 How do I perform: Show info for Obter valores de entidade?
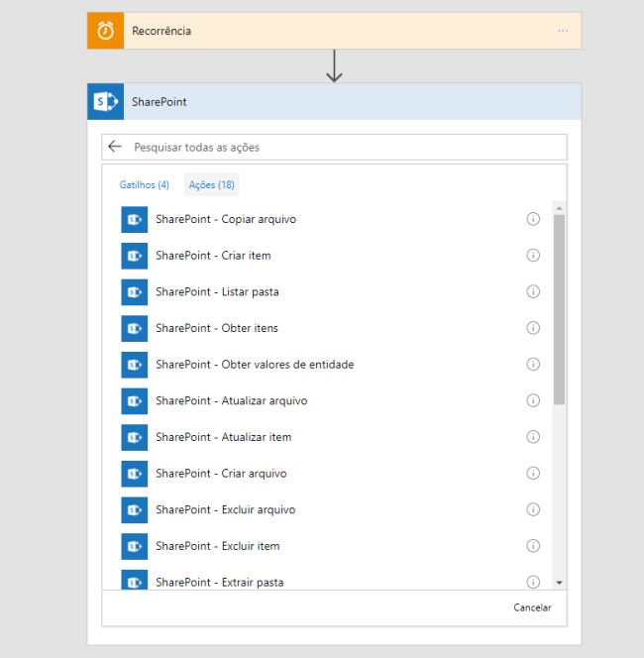point(533,364)
